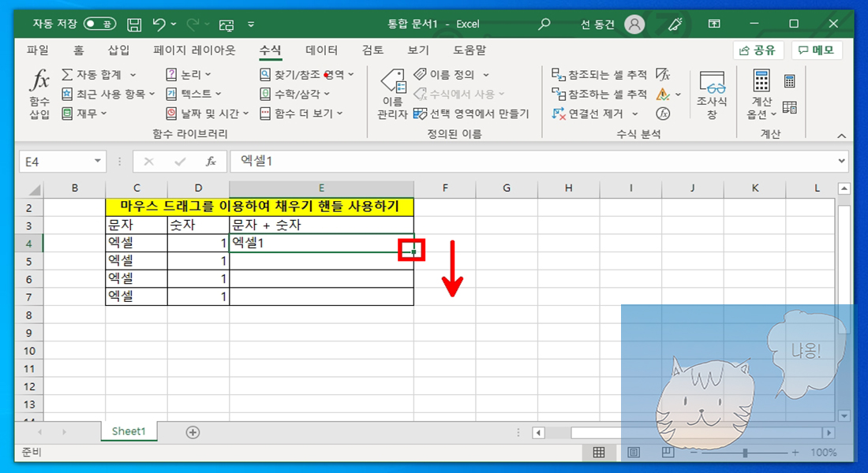Open Customize Quick Access Toolbar dropdown

[251, 24]
